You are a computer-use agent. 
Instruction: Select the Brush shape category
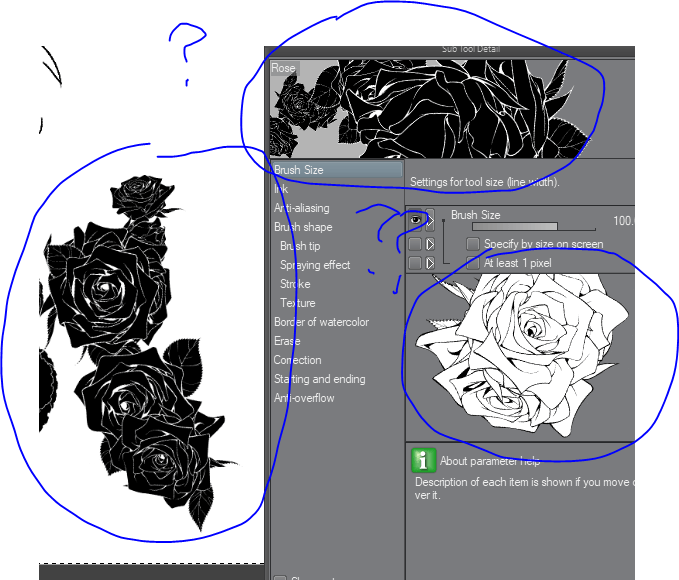click(303, 227)
